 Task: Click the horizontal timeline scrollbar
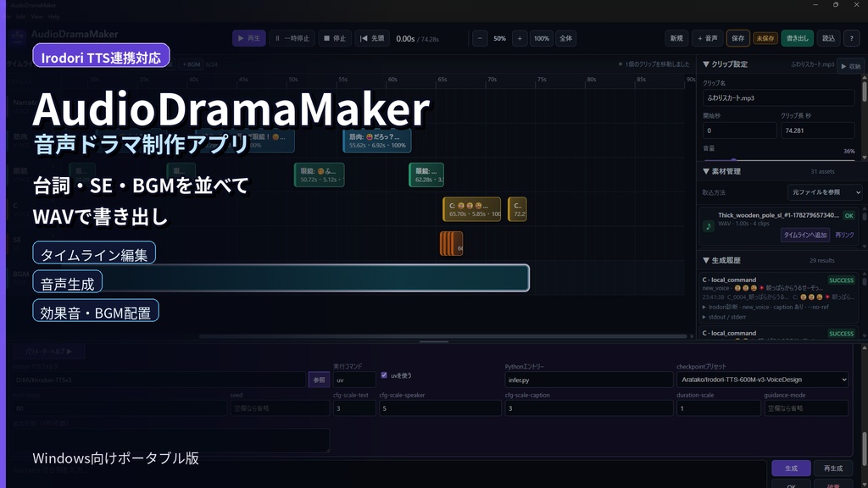tap(442, 335)
